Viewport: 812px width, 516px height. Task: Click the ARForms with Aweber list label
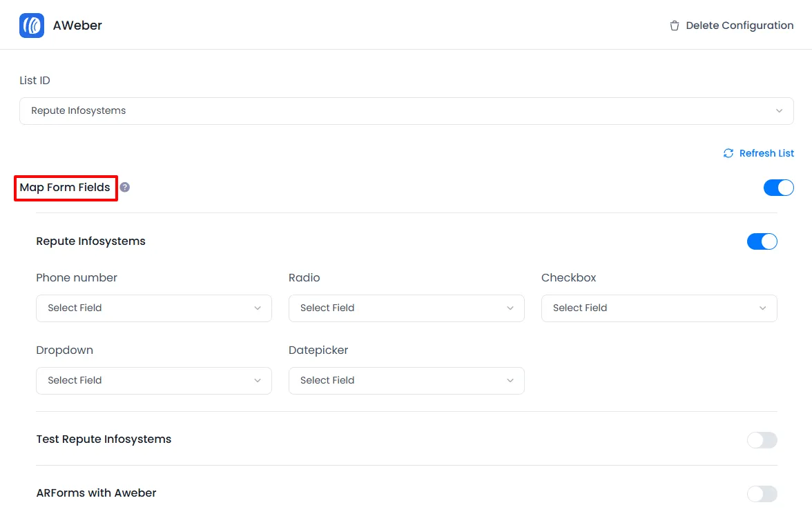[x=96, y=493]
